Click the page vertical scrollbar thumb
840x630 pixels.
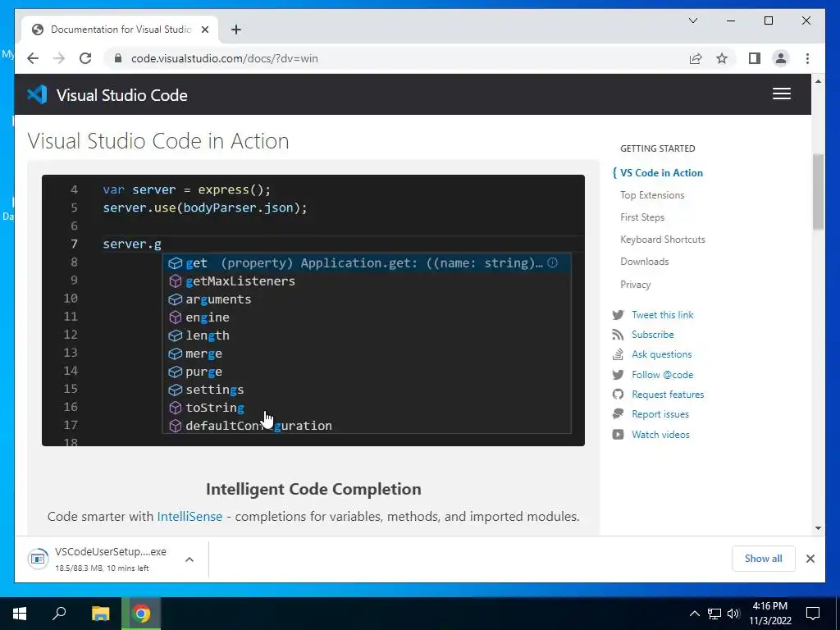tap(818, 192)
